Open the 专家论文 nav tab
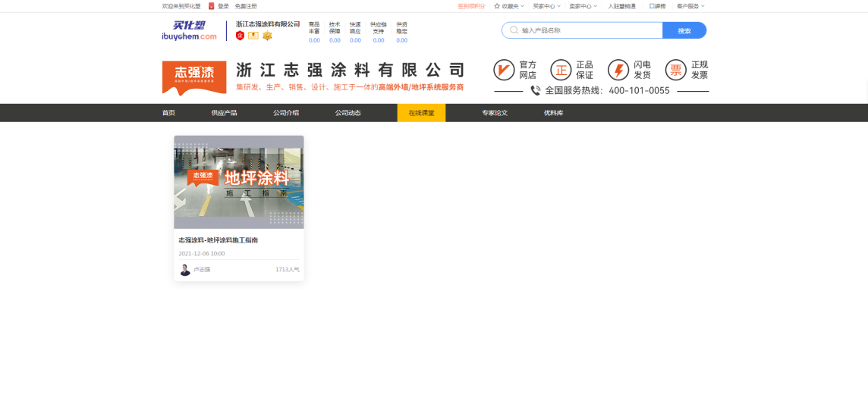 495,113
